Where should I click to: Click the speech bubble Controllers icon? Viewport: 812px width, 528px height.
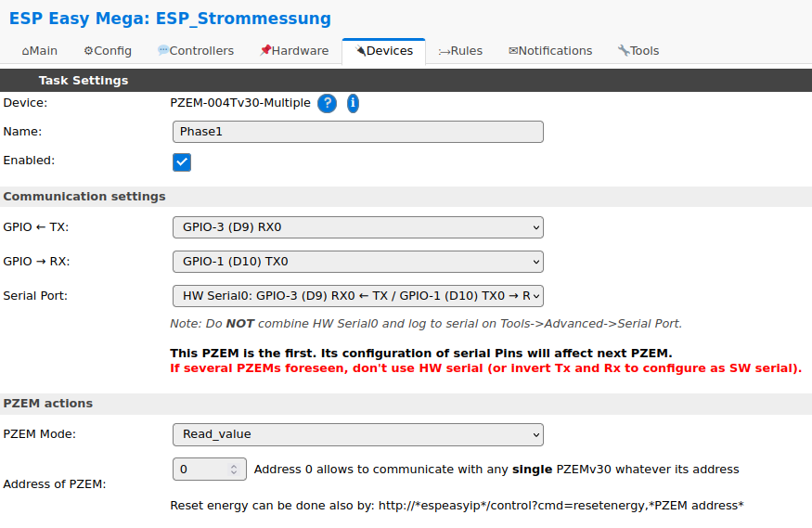click(163, 50)
